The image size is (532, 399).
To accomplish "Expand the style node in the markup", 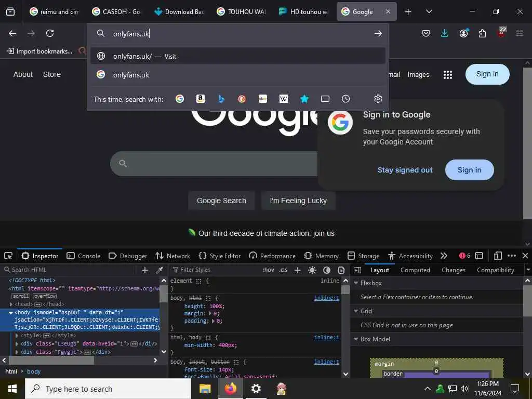I will coord(17,335).
